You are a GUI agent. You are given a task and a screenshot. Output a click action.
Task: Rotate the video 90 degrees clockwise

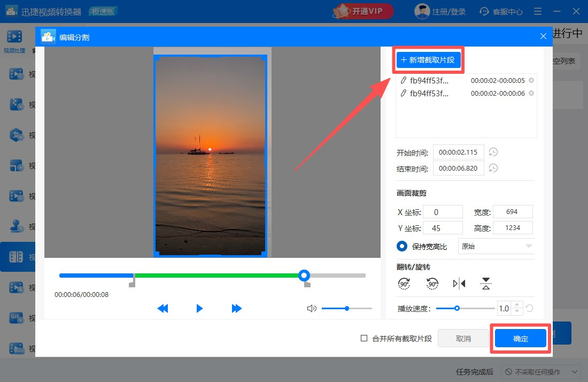(x=404, y=284)
